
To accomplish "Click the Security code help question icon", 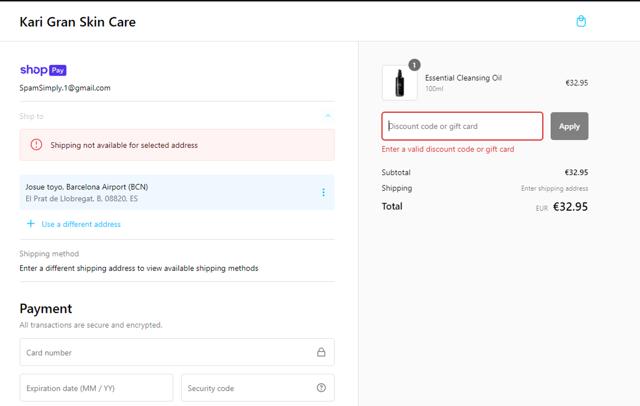I will [321, 388].
